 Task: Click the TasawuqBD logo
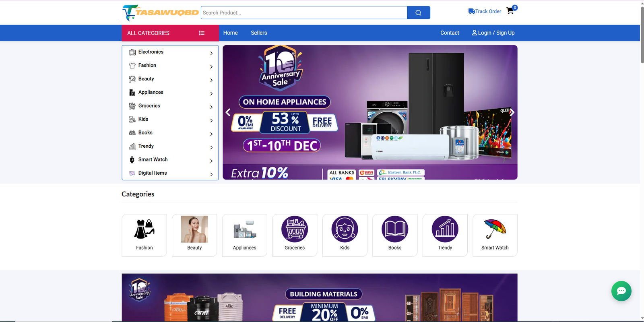[x=161, y=12]
